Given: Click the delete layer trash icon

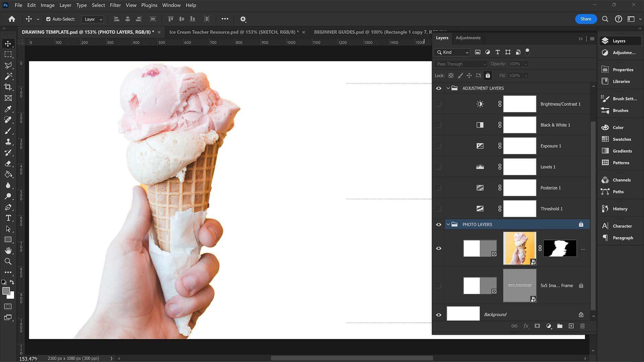Looking at the screenshot, I should (582, 326).
